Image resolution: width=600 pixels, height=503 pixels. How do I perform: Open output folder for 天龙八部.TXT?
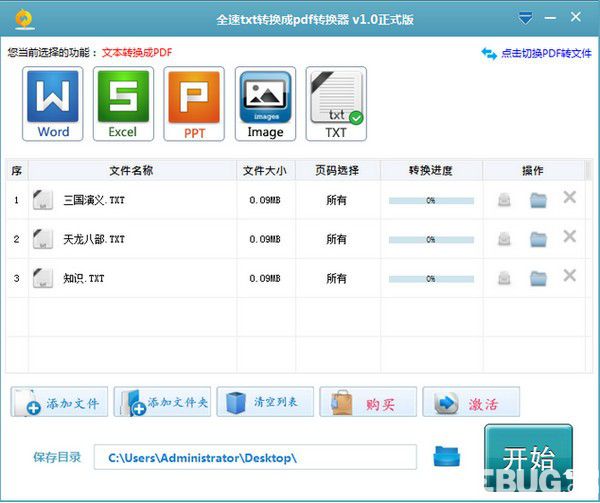point(538,239)
